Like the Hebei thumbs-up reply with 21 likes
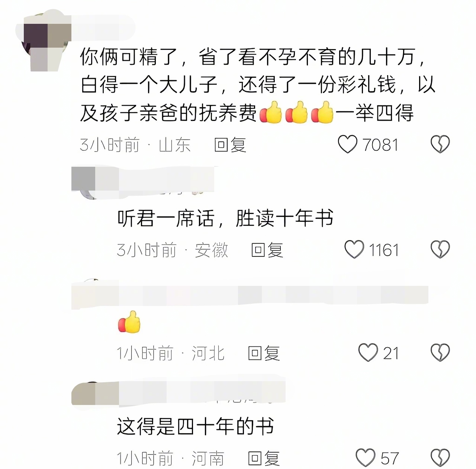Image resolution: width=476 pixels, height=469 pixels. tap(368, 352)
